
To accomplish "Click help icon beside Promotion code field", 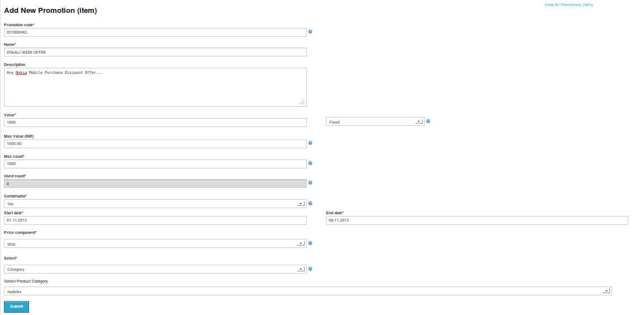I will 310,31.
